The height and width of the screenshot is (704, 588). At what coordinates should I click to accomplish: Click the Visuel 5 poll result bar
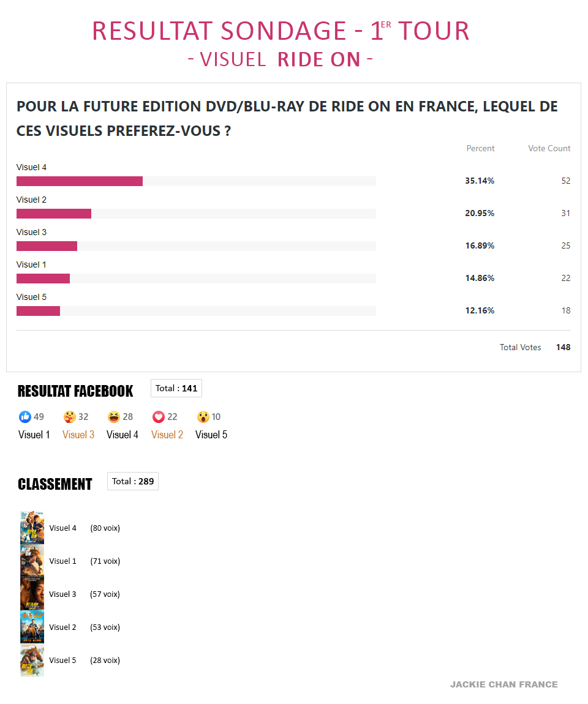pyautogui.click(x=196, y=311)
